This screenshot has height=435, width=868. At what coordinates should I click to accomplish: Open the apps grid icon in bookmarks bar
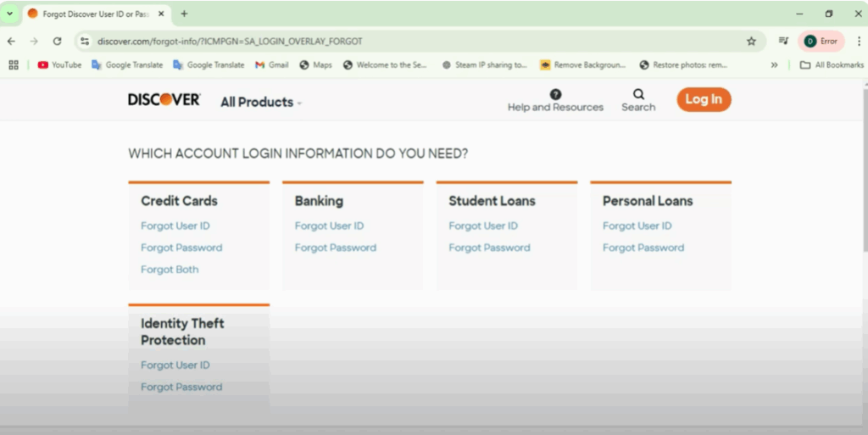click(x=14, y=64)
